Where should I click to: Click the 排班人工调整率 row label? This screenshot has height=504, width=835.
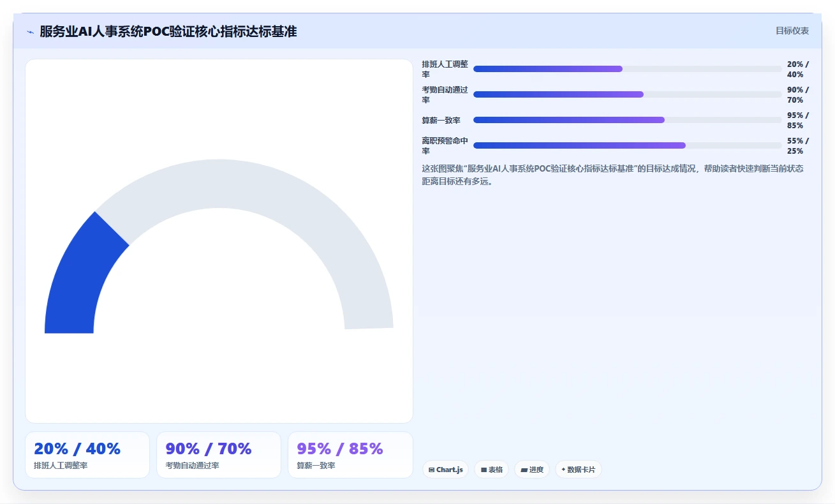445,70
